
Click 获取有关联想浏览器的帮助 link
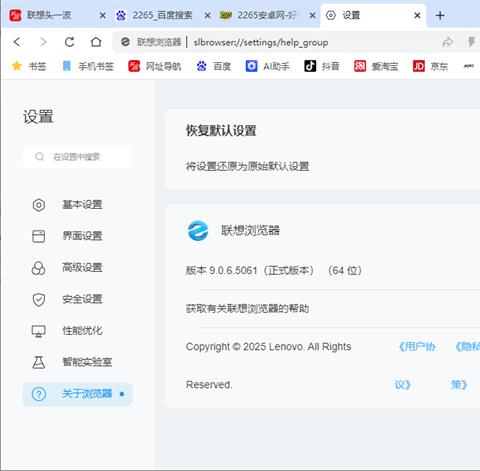(247, 309)
